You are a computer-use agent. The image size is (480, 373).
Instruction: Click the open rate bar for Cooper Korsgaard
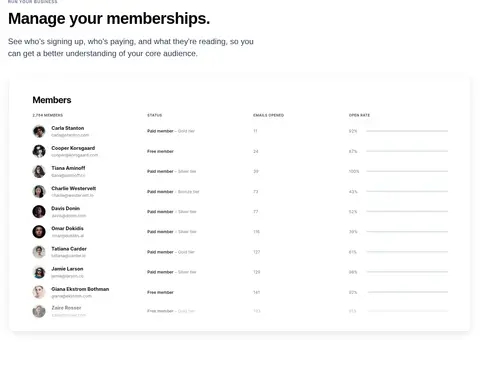[x=407, y=151]
